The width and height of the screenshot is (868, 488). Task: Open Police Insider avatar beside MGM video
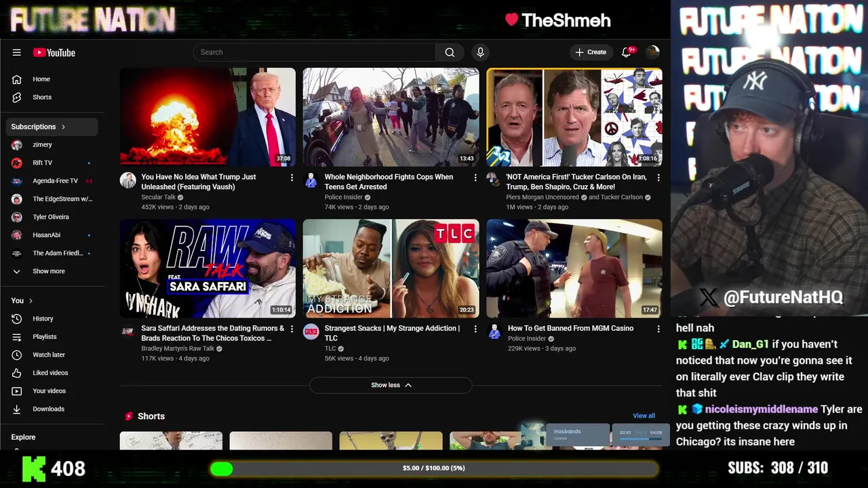[x=494, y=331]
